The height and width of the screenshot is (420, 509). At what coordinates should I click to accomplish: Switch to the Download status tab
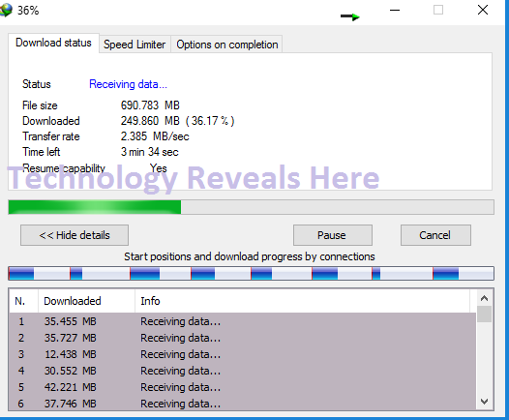(x=53, y=43)
